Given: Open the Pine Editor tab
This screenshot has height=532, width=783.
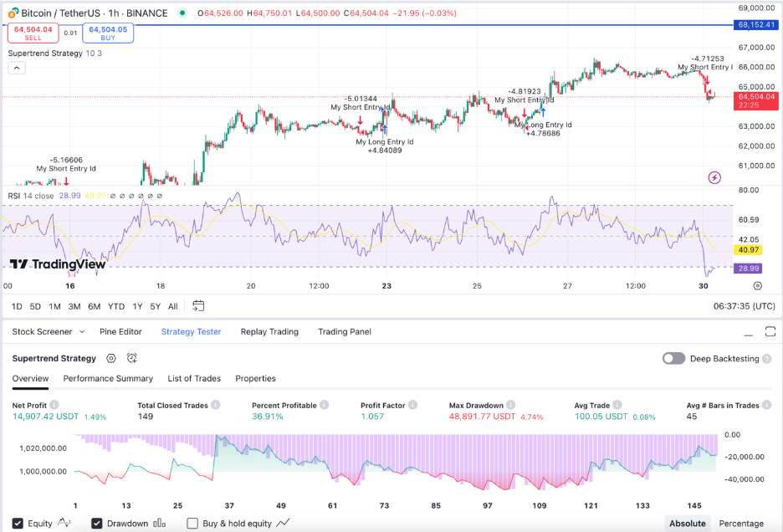Looking at the screenshot, I should point(120,331).
